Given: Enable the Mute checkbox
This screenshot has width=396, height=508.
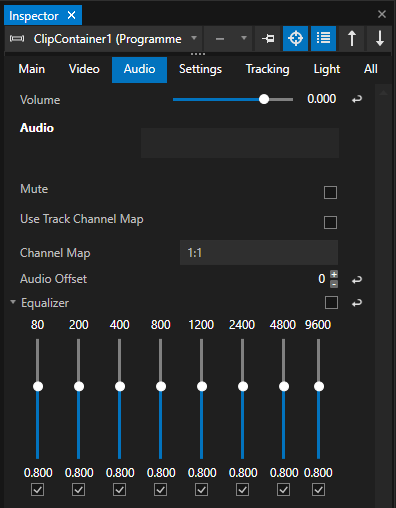Looking at the screenshot, I should coord(330,192).
